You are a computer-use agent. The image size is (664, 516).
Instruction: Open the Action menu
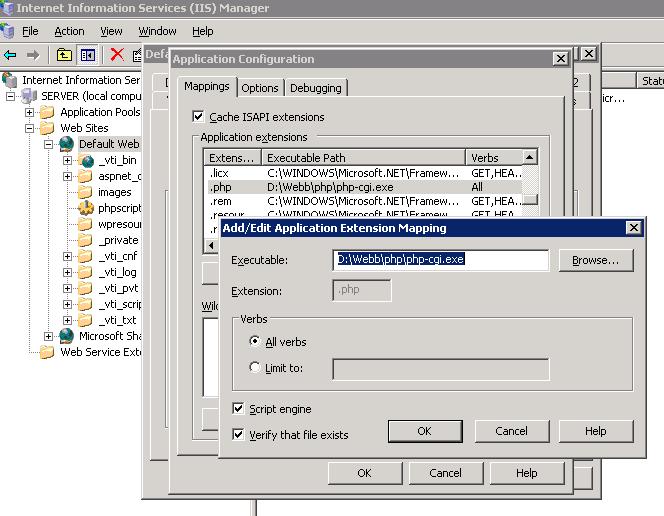[69, 31]
